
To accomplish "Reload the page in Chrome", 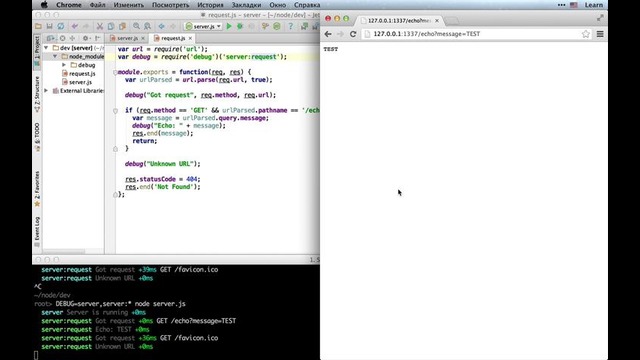I will click(353, 34).
